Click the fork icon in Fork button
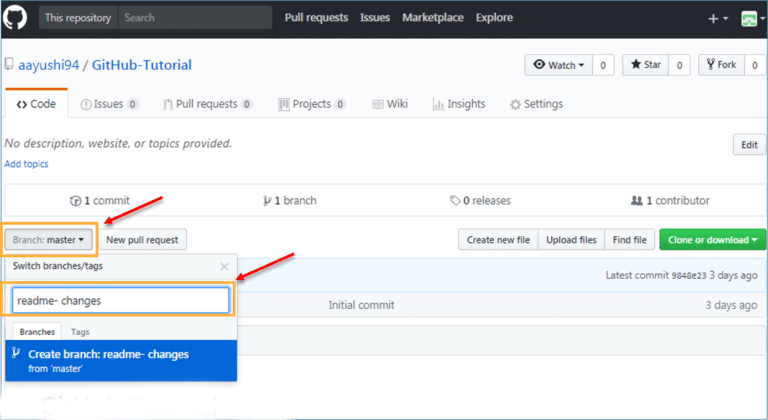Screen dimensions: 768x420 (711, 64)
